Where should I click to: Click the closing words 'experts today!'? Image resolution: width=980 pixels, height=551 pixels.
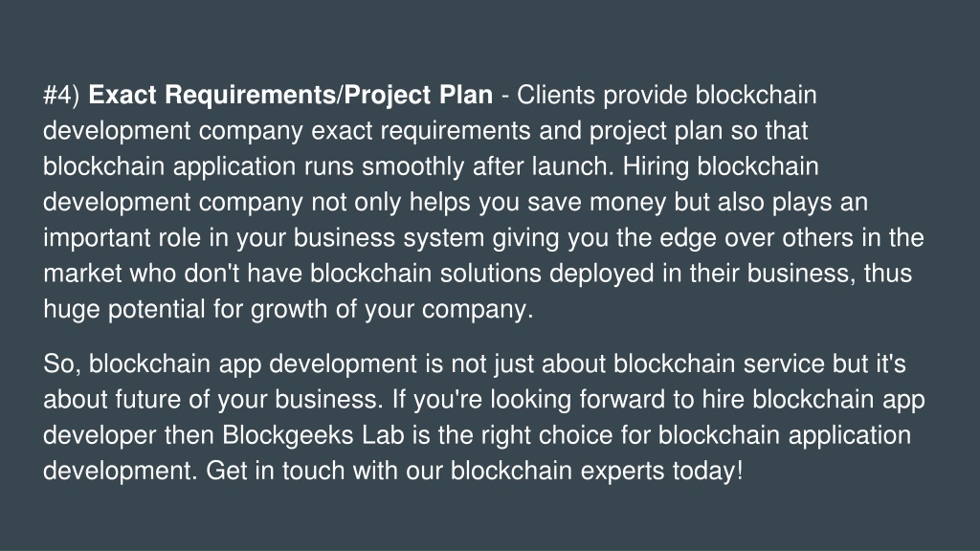tap(662, 471)
